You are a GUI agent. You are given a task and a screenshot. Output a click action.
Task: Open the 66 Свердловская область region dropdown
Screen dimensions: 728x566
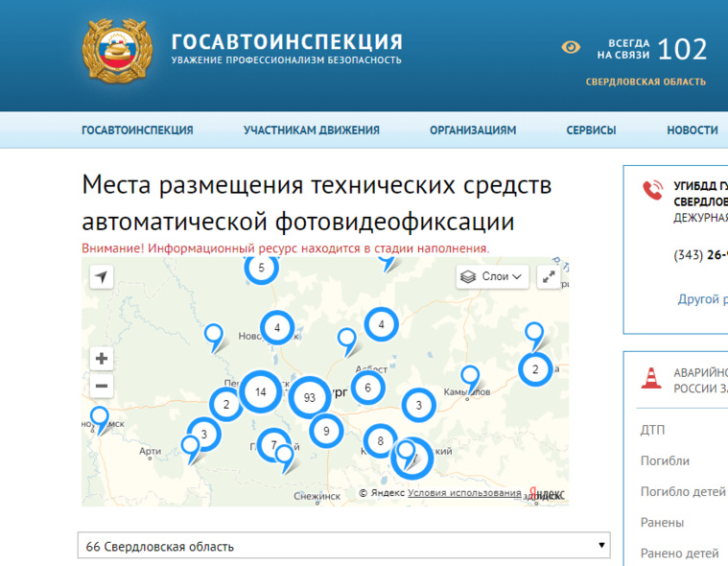tap(343, 546)
